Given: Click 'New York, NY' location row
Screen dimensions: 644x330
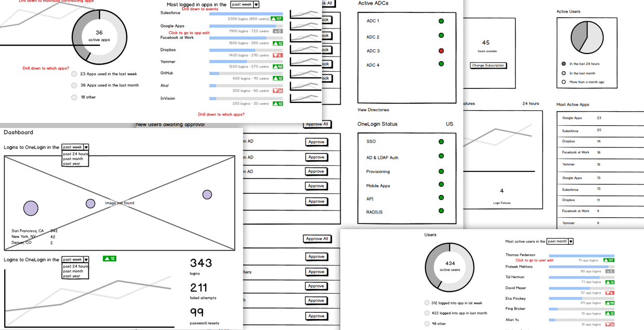Looking at the screenshot, I should coord(33,236).
